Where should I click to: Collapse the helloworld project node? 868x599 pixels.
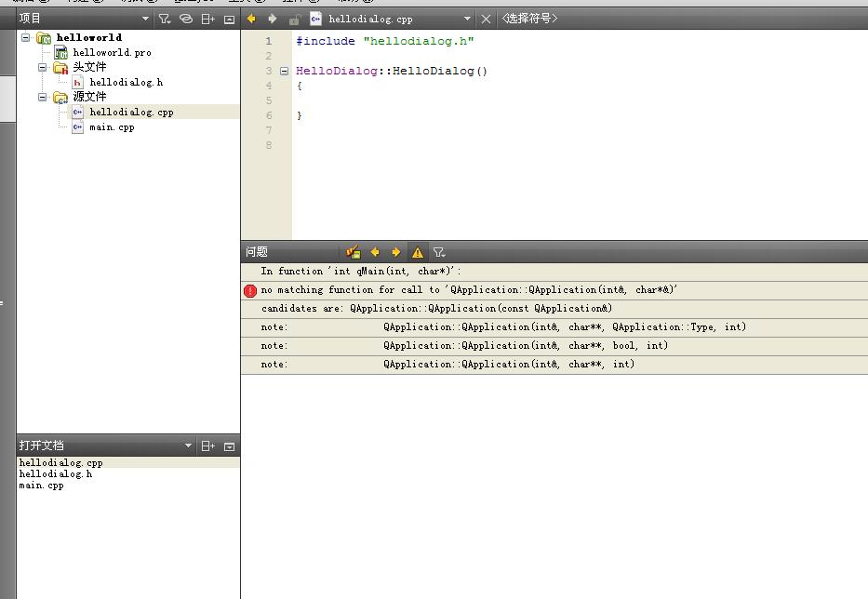[25, 37]
